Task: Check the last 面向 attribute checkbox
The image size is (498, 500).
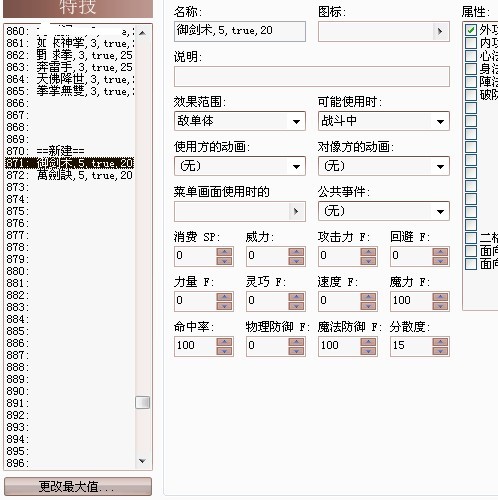Action: coord(471,264)
